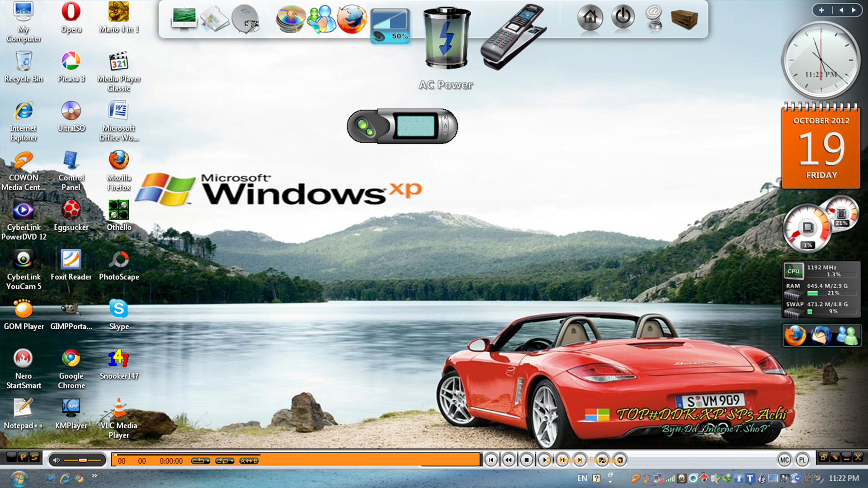Launch Messenger from the top dock
868x488 pixels.
(321, 19)
